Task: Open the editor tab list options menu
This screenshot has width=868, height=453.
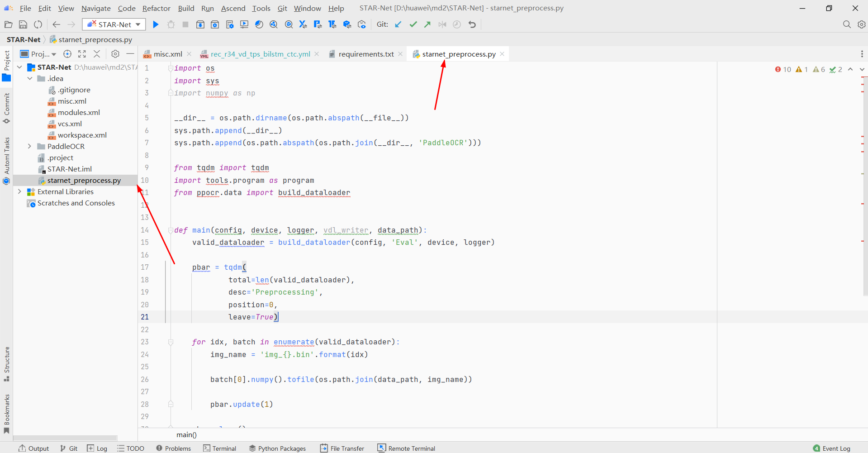Action: pyautogui.click(x=862, y=54)
